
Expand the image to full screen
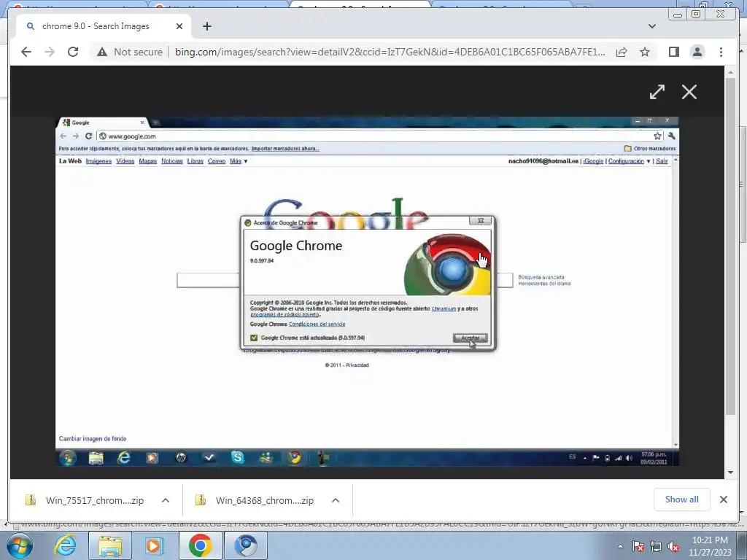657,92
